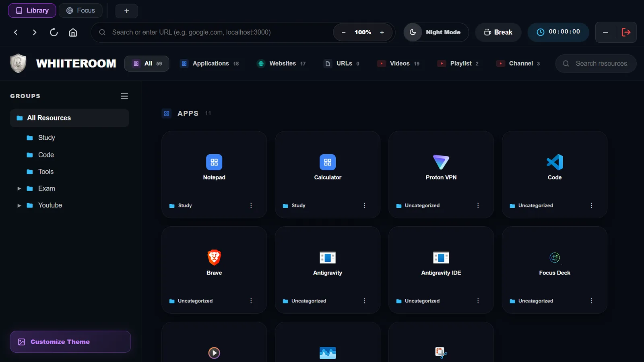Open the home icon

pos(73,32)
